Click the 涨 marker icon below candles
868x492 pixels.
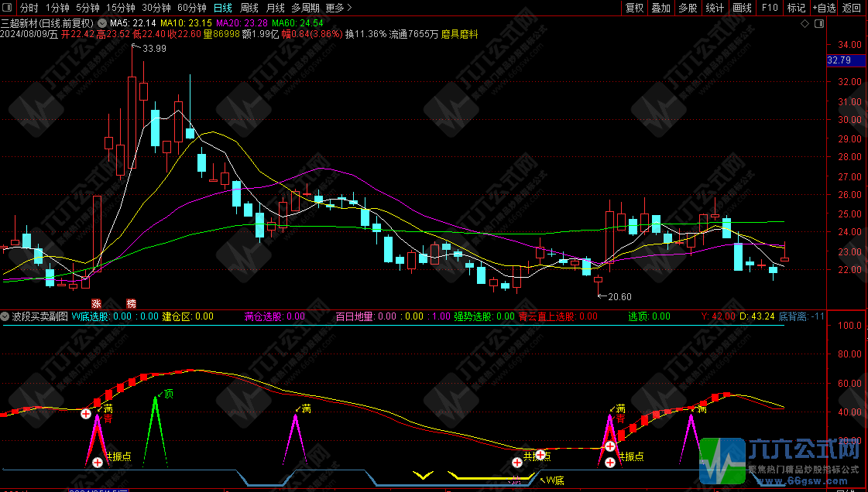[97, 303]
